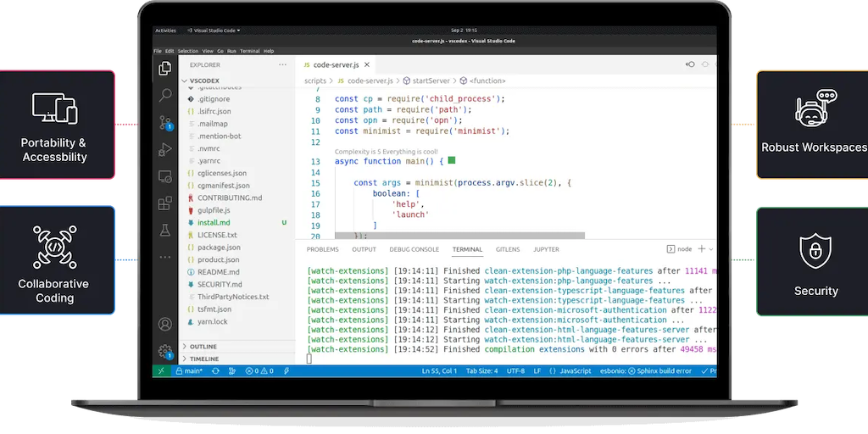This screenshot has height=434, width=868.
Task: Switch to the DEBUG CONSOLE tab
Action: click(414, 249)
